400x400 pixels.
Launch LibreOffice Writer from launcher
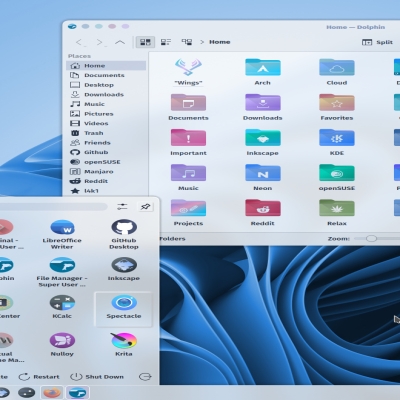(x=62, y=234)
